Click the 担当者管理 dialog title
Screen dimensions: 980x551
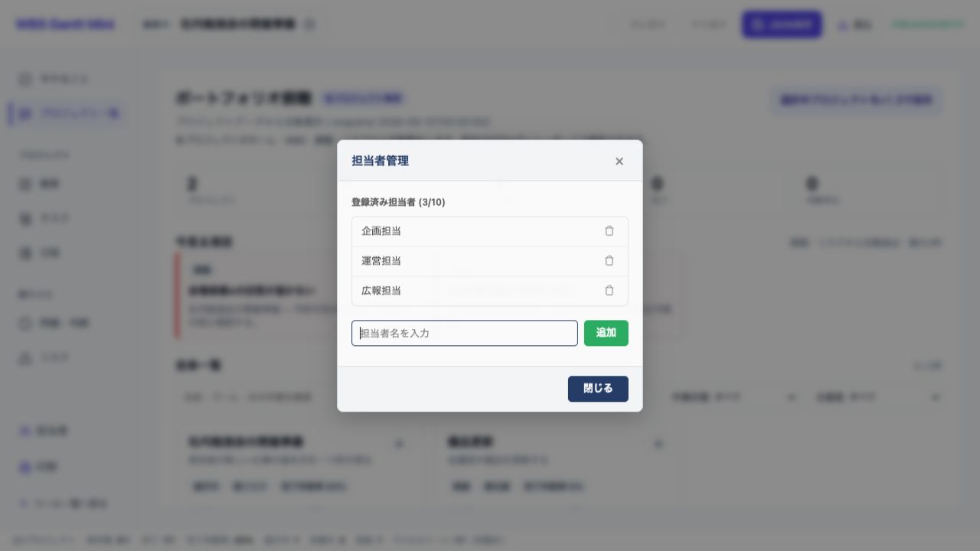381,161
